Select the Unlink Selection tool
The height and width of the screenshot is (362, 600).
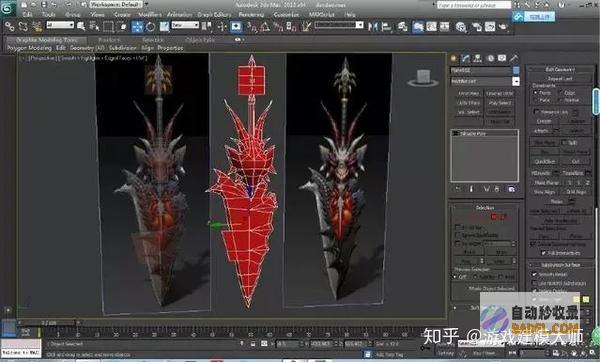click(23, 26)
